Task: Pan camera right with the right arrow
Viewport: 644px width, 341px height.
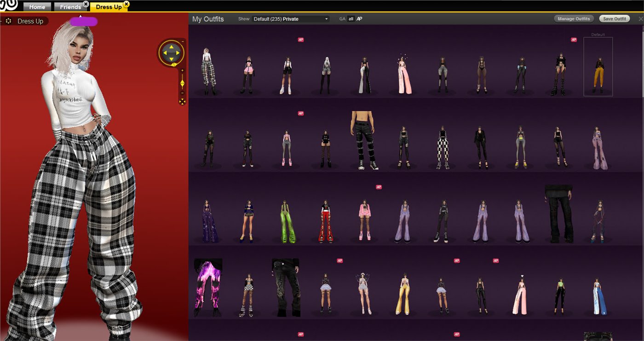Action: pos(178,53)
